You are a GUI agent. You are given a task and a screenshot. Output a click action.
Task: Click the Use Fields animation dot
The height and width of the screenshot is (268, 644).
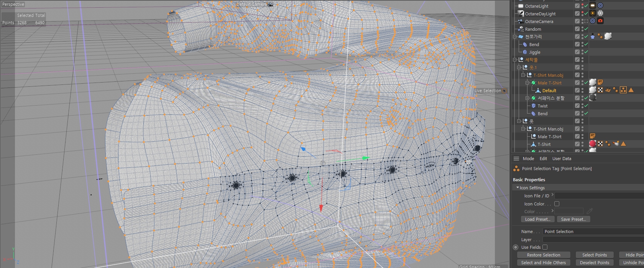pos(516,247)
